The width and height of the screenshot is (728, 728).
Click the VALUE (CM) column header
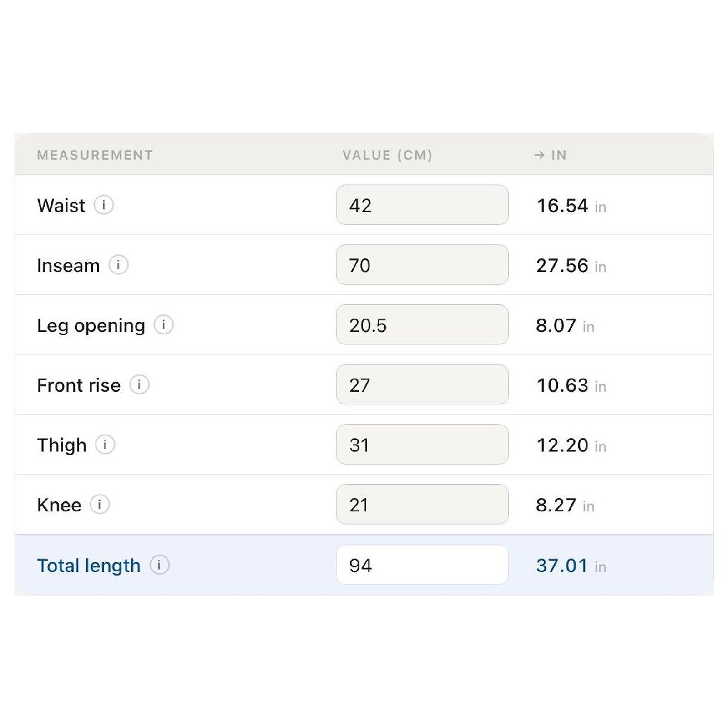coord(387,155)
